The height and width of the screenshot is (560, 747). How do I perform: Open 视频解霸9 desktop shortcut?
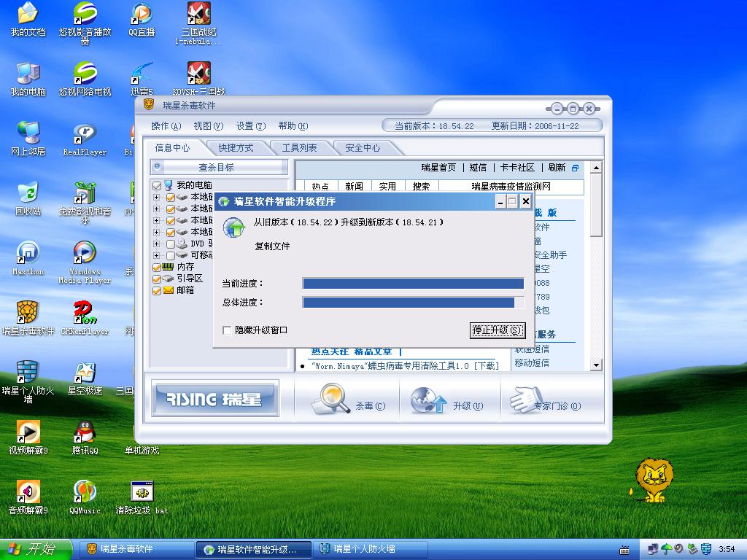coord(28,437)
